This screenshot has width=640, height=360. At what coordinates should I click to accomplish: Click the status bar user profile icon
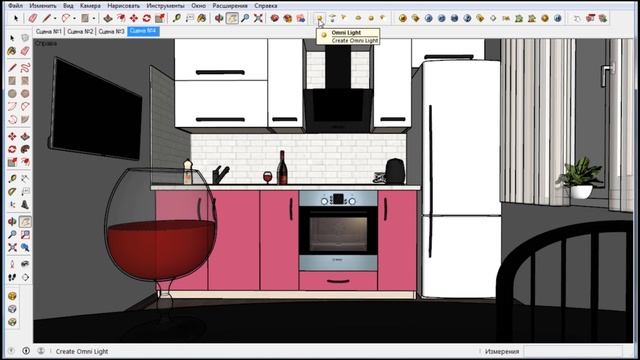(x=41, y=351)
